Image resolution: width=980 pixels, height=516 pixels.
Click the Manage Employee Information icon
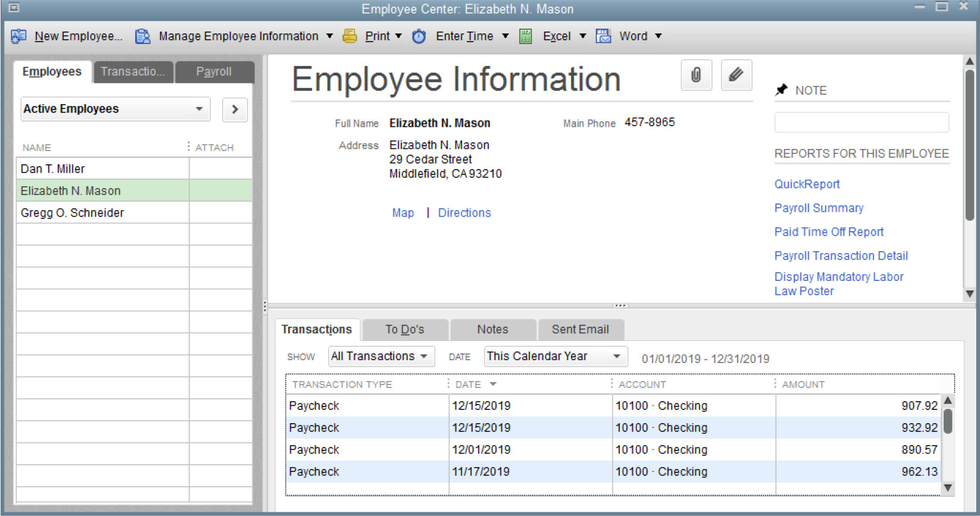143,36
